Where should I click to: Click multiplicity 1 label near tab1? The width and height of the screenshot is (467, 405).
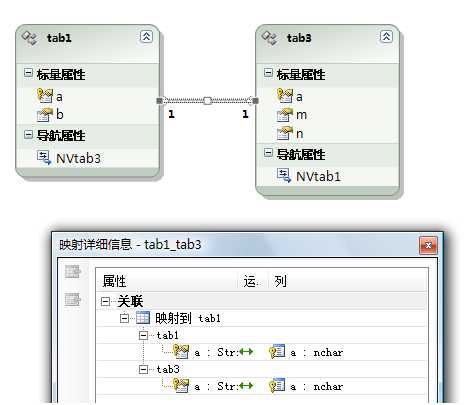pyautogui.click(x=171, y=114)
